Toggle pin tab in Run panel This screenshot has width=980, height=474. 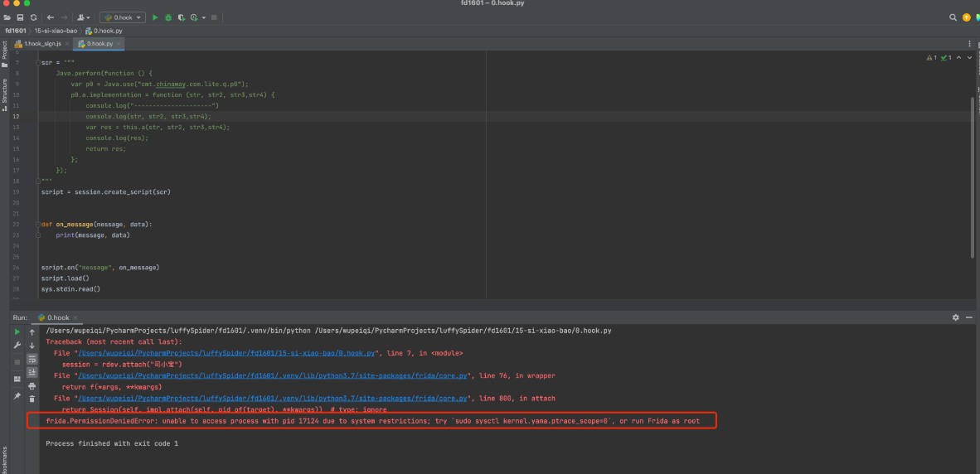click(x=17, y=396)
